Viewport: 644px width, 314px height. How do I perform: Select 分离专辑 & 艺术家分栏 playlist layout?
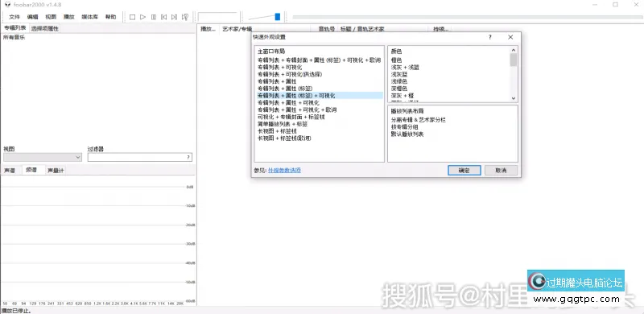click(x=418, y=120)
